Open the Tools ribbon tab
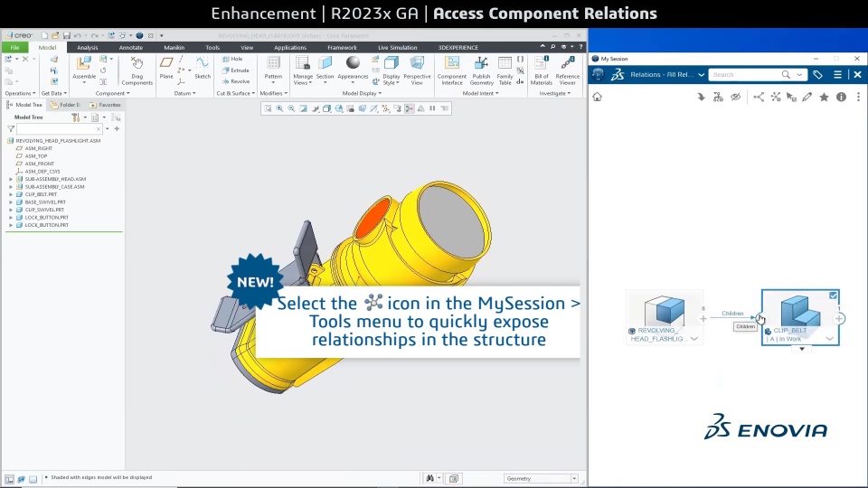This screenshot has width=868, height=488. point(212,48)
